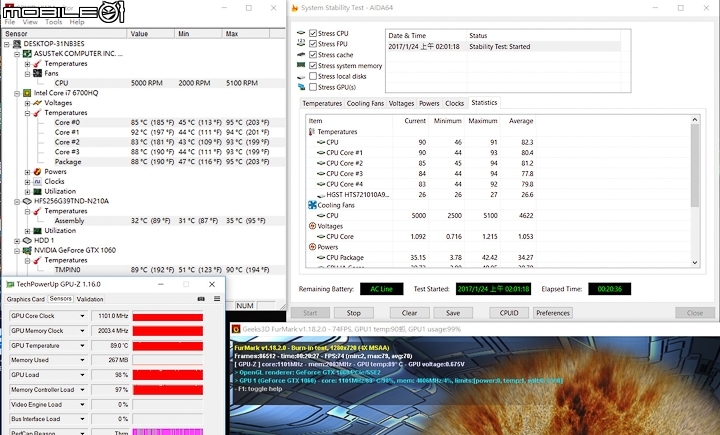Image resolution: width=720 pixels, height=435 pixels.
Task: Select the NVIDIA GeForce GTX 1060 icon
Action: point(27,250)
